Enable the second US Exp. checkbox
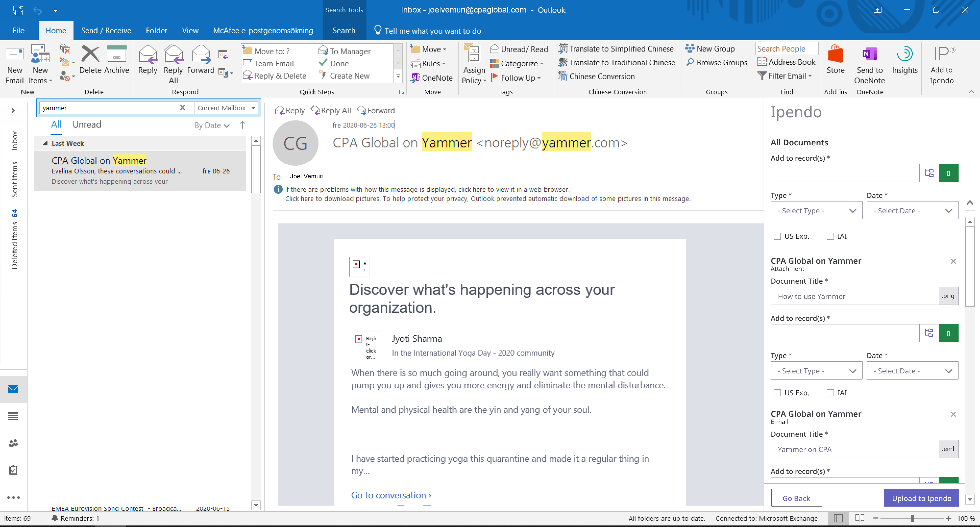This screenshot has height=527, width=980. (777, 393)
